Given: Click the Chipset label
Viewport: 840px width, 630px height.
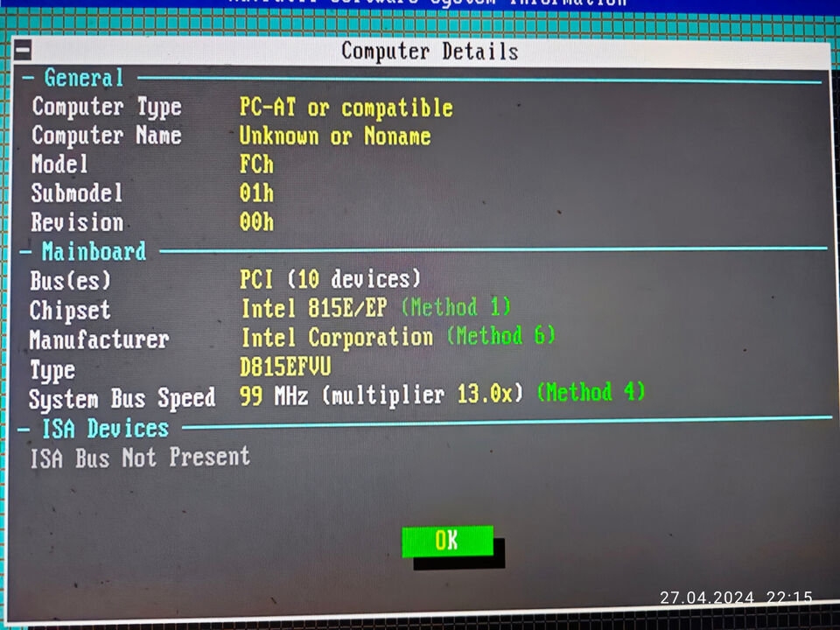Looking at the screenshot, I should [70, 311].
